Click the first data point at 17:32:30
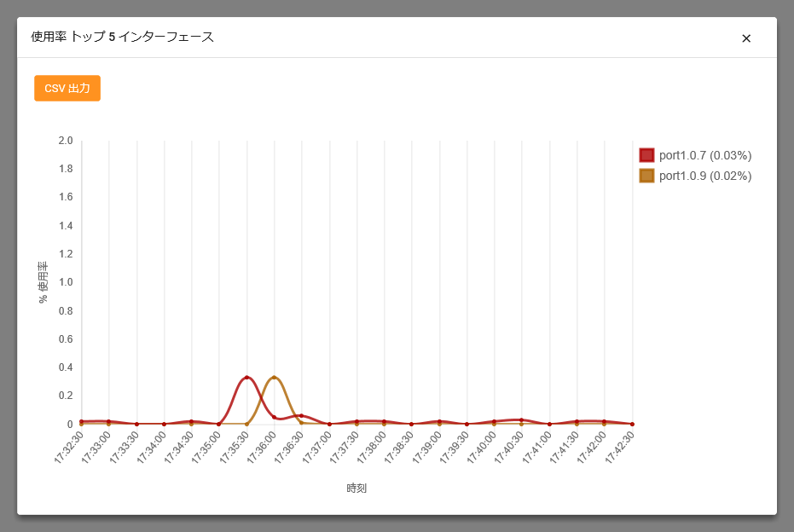This screenshot has width=794, height=532. pos(81,421)
